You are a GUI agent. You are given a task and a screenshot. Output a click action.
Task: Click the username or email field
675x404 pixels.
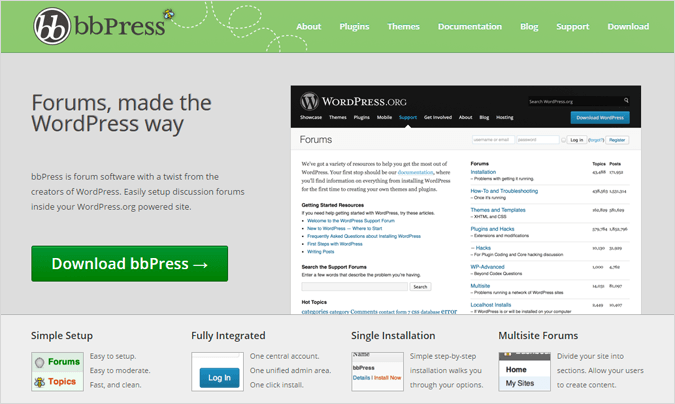493,140
